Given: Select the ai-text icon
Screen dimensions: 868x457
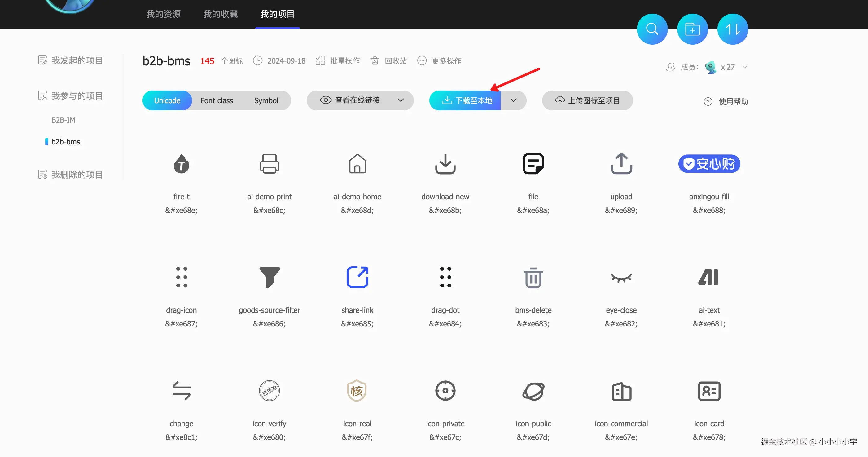Looking at the screenshot, I should 708,277.
